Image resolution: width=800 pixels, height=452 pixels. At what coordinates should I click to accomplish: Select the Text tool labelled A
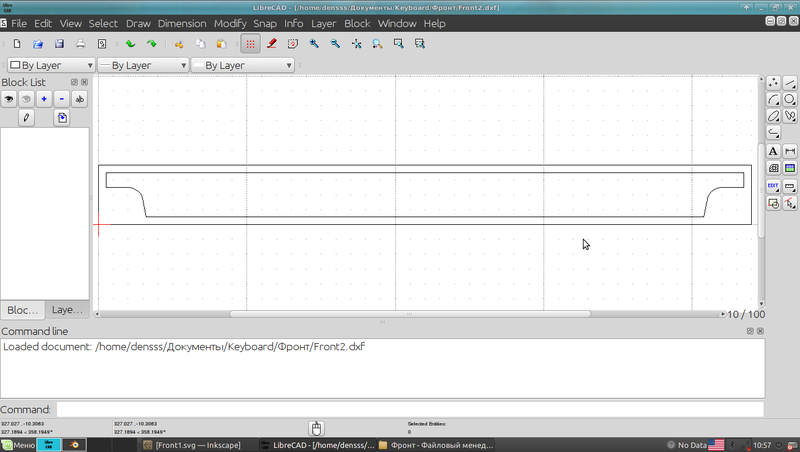pyautogui.click(x=773, y=151)
